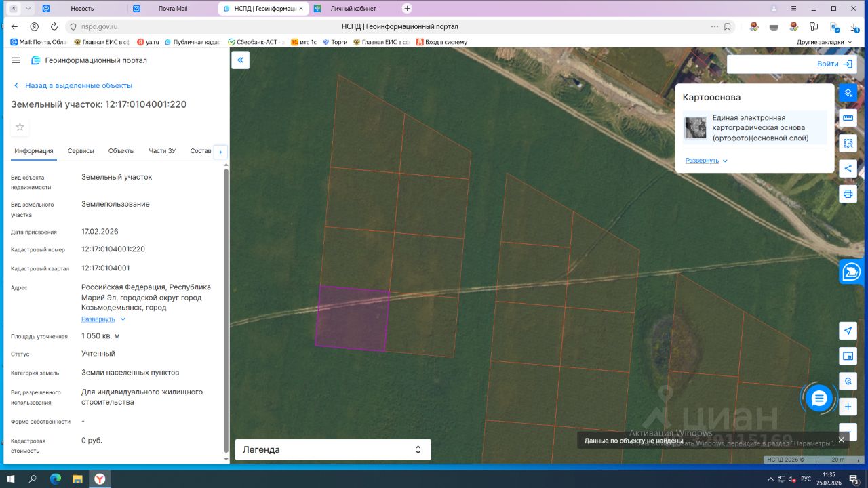This screenshot has height=488, width=868.
Task: Open the Легенда dropdown panel
Action: click(332, 449)
